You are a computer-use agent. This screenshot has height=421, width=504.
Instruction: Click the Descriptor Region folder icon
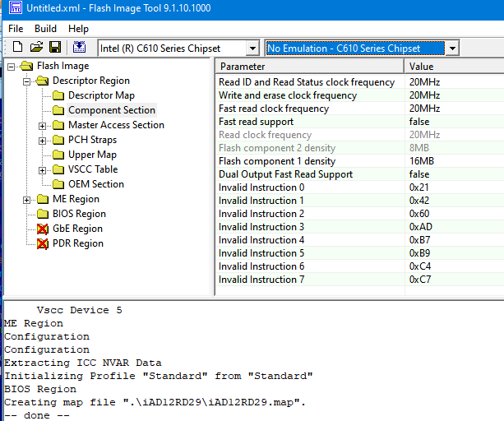(42, 81)
